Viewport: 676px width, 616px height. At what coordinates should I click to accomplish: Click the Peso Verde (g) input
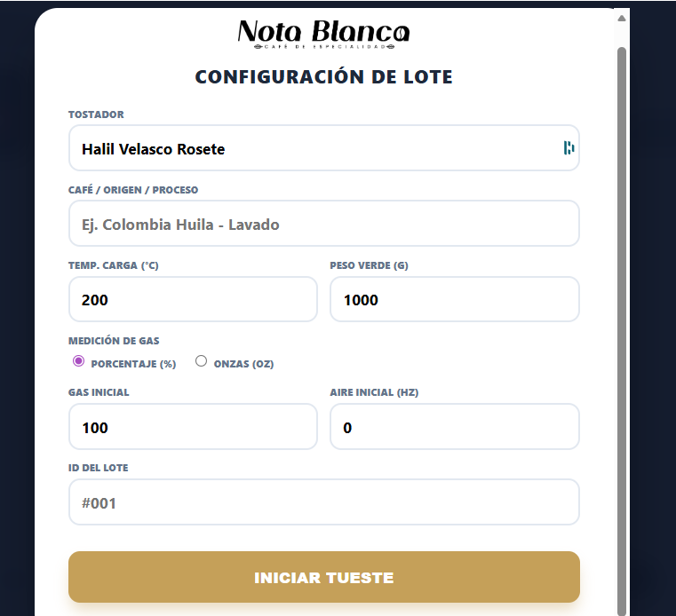(x=454, y=299)
